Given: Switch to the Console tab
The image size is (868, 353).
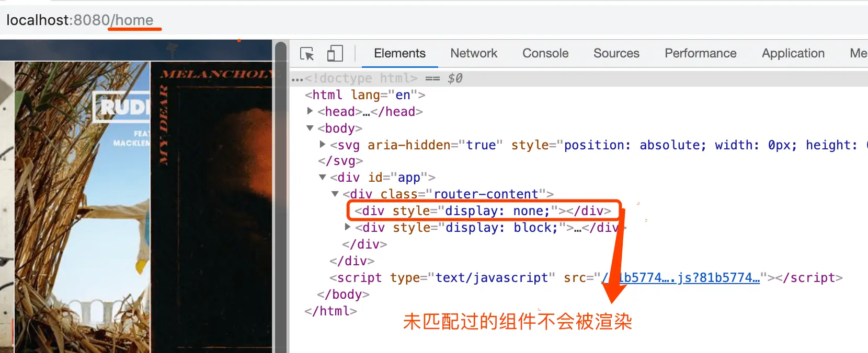Looking at the screenshot, I should point(545,53).
